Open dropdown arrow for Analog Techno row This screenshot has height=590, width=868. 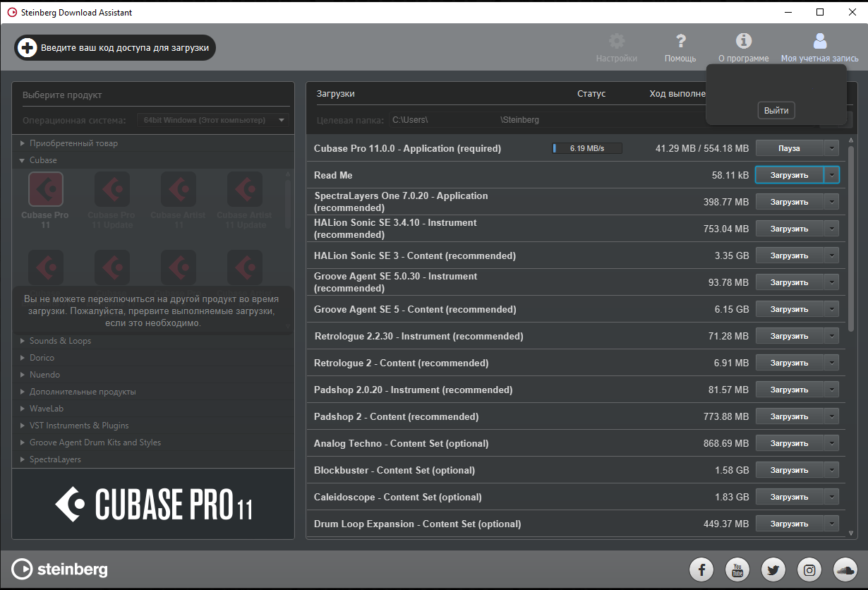tap(831, 443)
